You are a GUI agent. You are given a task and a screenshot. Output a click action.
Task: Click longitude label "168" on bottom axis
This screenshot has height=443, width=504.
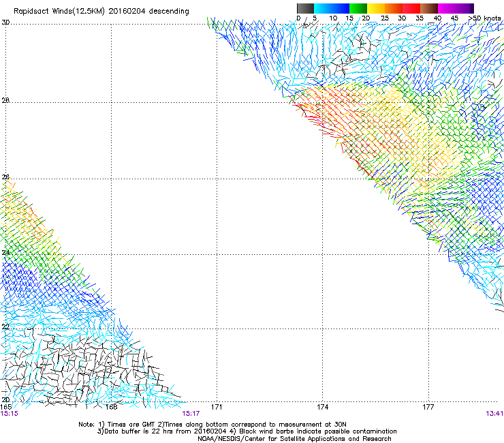(111, 407)
